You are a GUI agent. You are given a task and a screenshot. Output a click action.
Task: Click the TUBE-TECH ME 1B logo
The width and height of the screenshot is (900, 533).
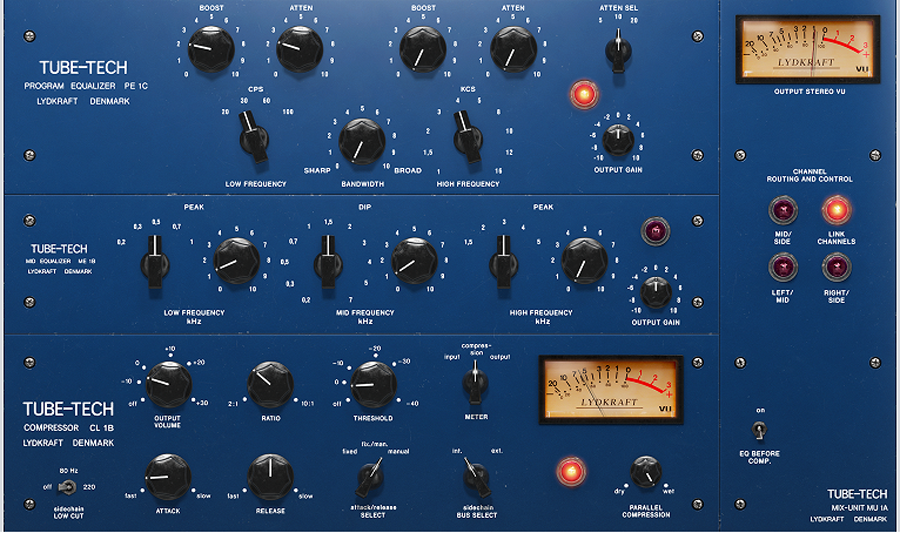(59, 249)
